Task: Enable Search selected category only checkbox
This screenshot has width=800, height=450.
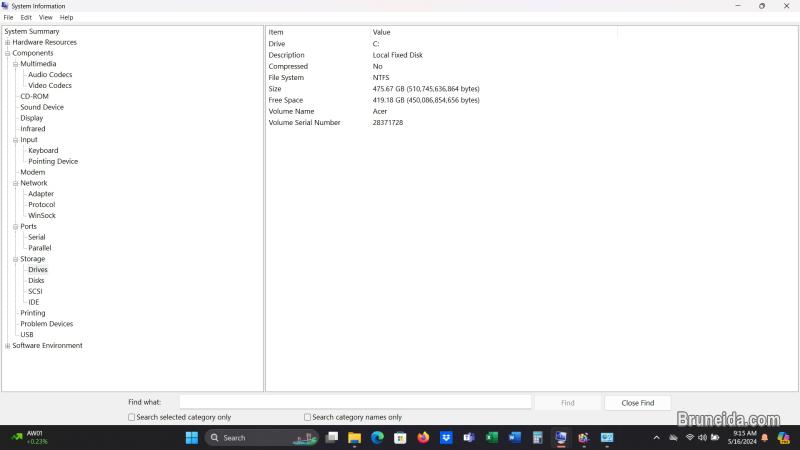Action: [x=131, y=417]
